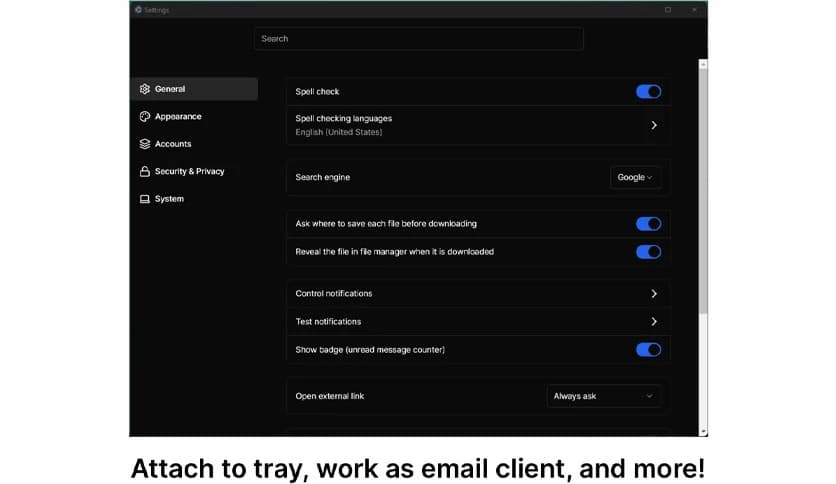836x484 pixels.
Task: Click the settings Search field
Action: coord(418,39)
